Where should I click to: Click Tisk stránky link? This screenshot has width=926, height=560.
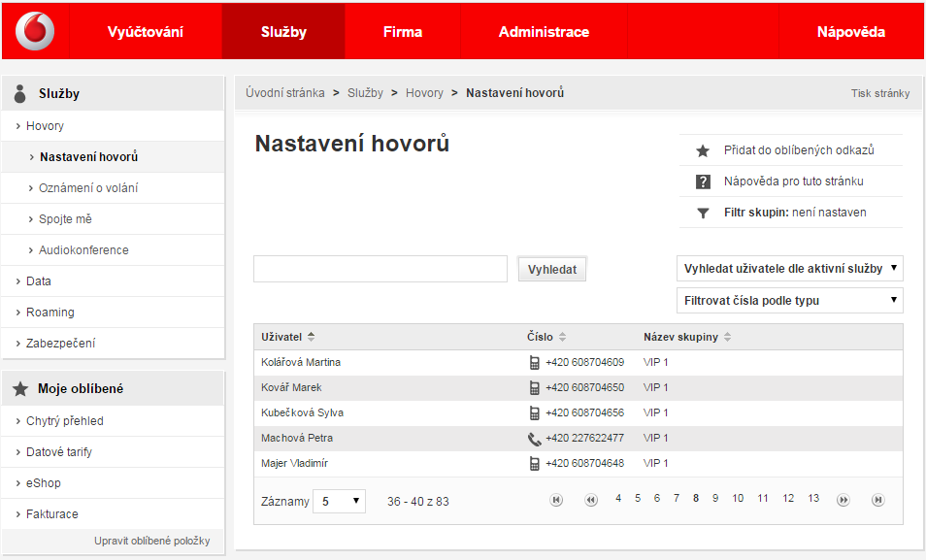[x=880, y=93]
